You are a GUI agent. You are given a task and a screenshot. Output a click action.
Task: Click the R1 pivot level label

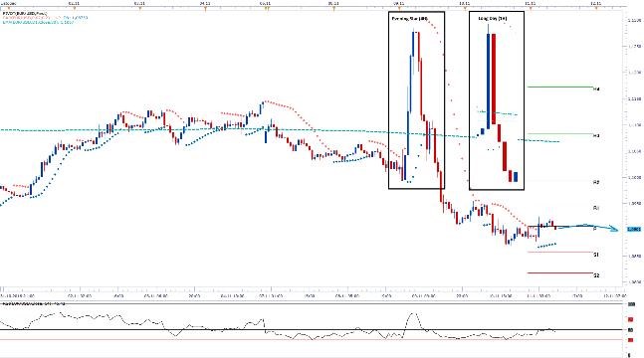(596, 208)
